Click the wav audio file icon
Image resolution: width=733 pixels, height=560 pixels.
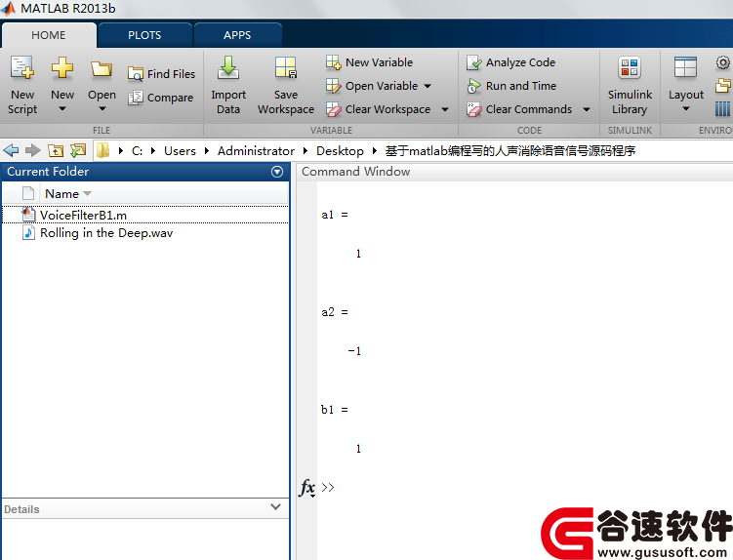tap(28, 233)
